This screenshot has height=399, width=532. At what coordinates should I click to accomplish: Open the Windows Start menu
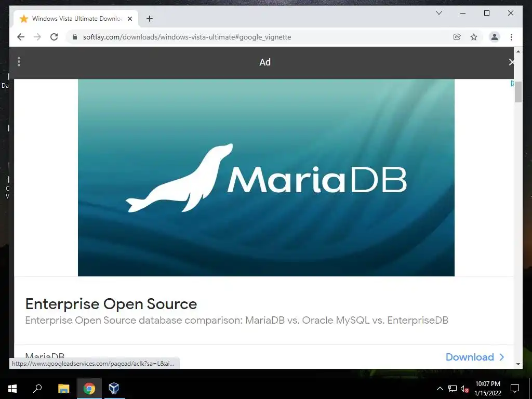click(12, 389)
